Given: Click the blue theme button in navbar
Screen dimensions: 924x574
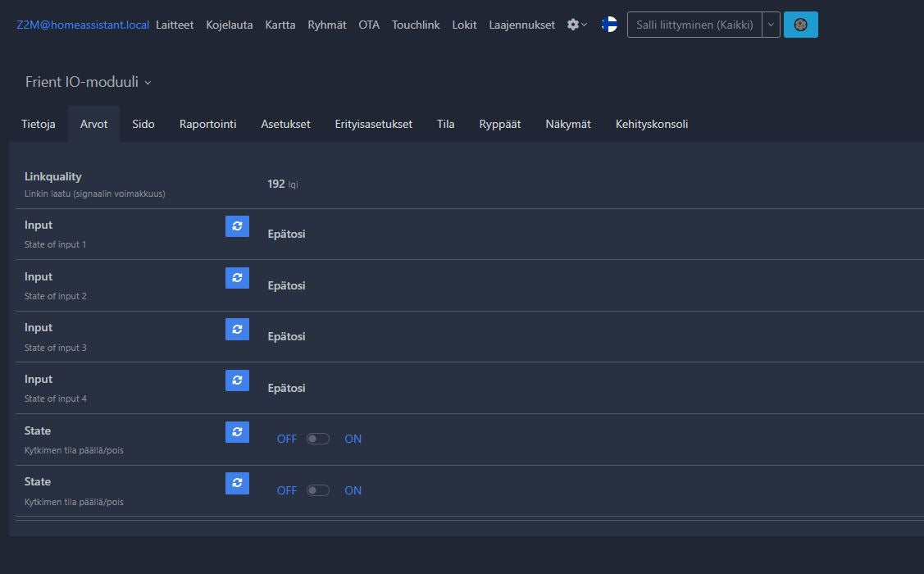Looking at the screenshot, I should pyautogui.click(x=800, y=25).
